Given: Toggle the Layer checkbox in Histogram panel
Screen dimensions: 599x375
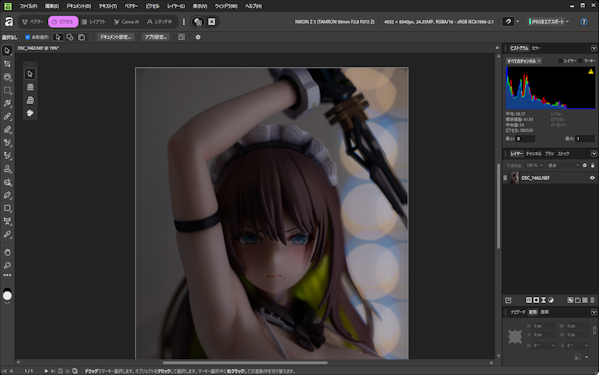Looking at the screenshot, I should 560,61.
